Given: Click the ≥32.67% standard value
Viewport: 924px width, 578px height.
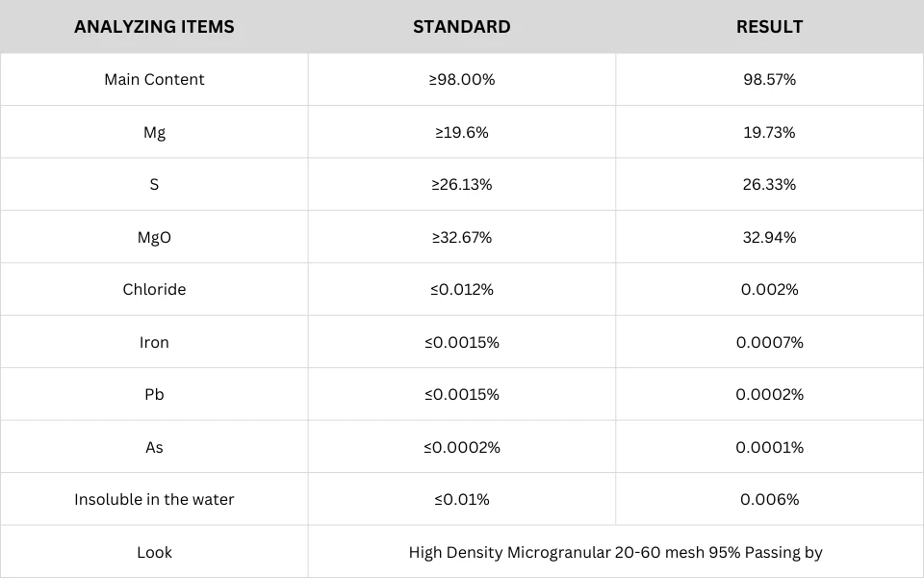Looking at the screenshot, I should tap(461, 237).
